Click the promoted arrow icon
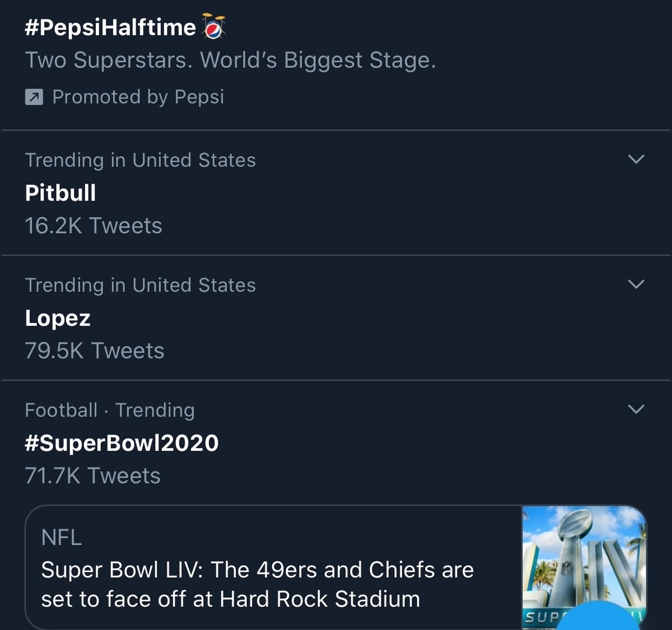The width and height of the screenshot is (672, 630). point(34,97)
